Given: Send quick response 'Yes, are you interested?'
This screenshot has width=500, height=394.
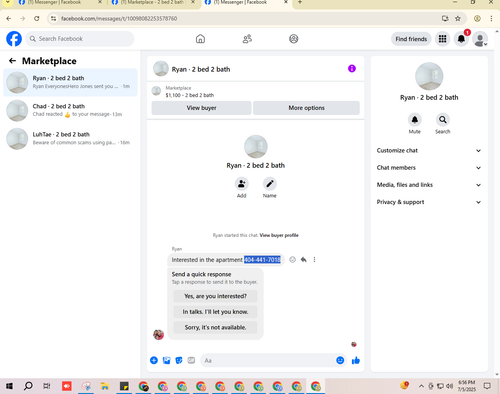Looking at the screenshot, I should coord(215,296).
